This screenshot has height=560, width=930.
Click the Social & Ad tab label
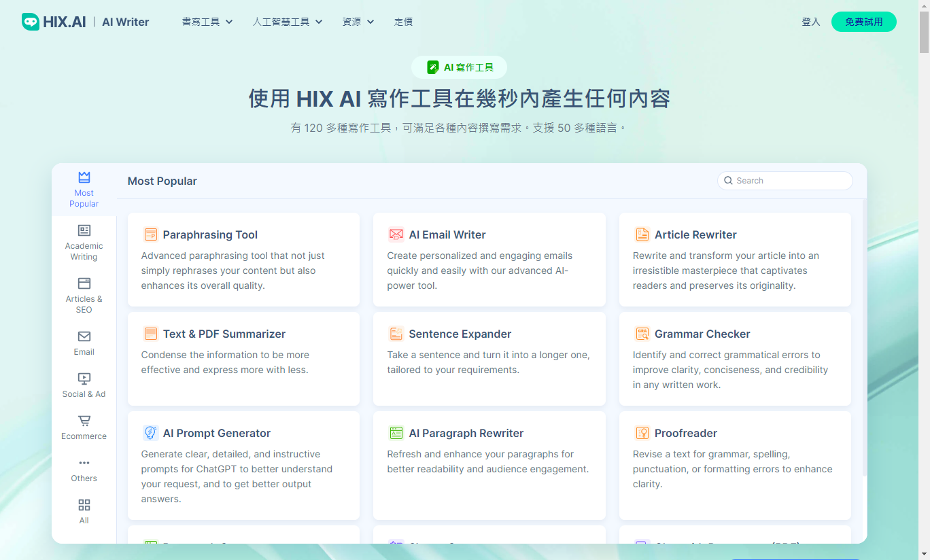[x=84, y=394]
